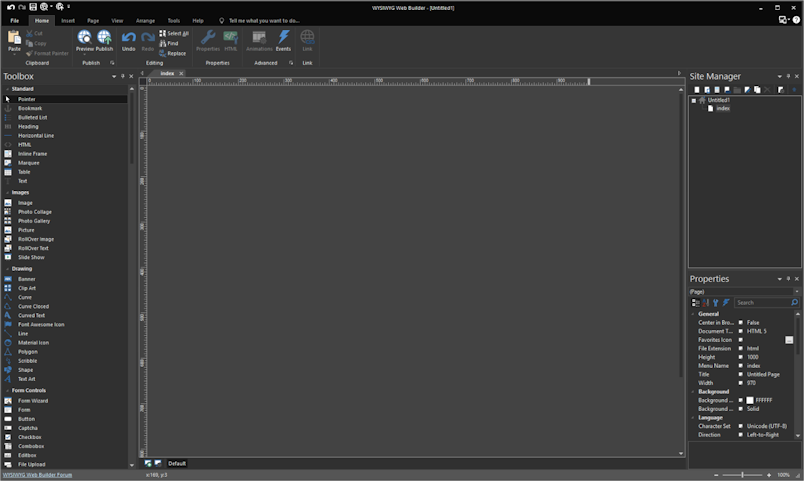Select the Photo Gallery tool
The image size is (804, 481).
65,221
